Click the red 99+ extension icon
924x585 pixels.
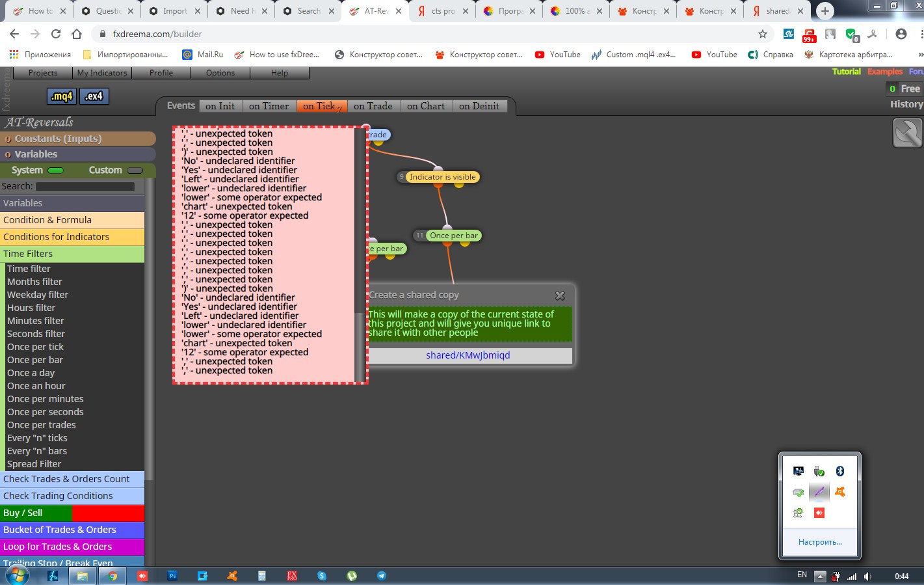809,35
